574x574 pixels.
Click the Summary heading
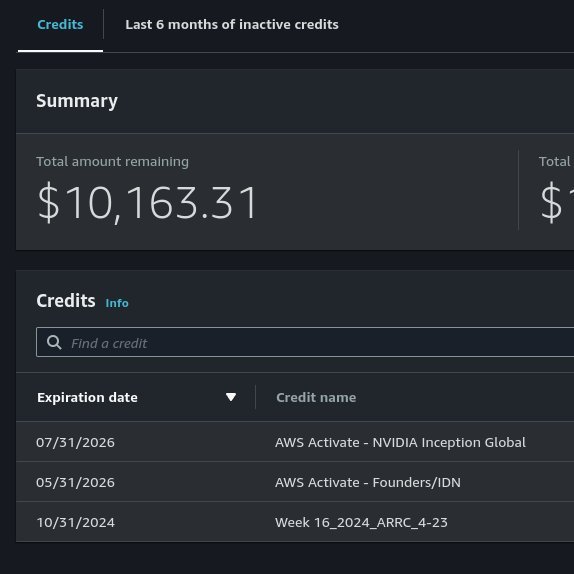[x=77, y=101]
